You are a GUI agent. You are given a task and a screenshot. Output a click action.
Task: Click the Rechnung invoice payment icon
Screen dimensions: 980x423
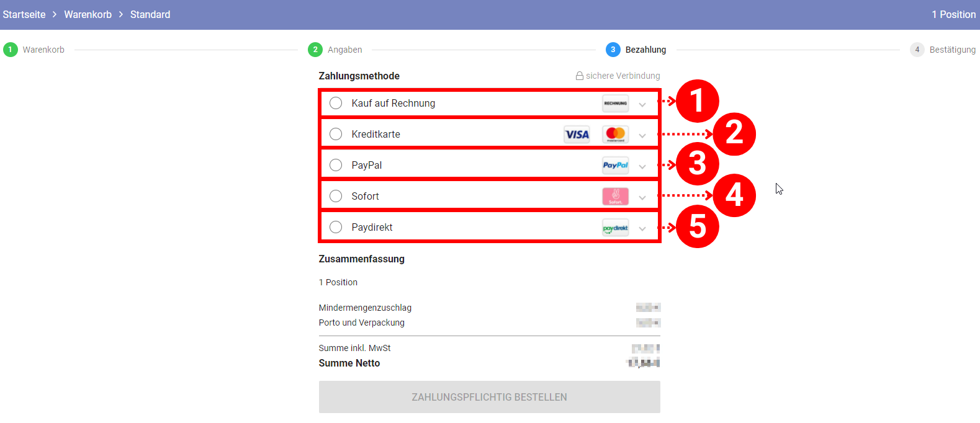(x=615, y=104)
